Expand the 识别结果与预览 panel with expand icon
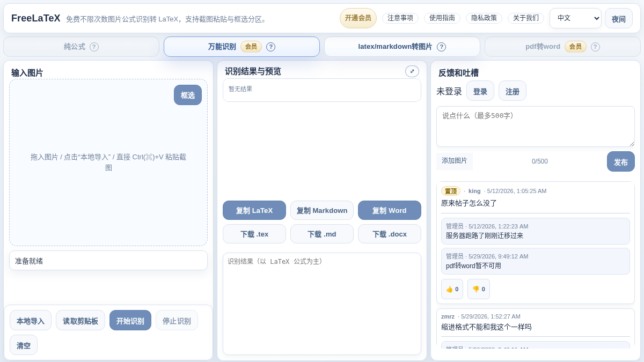Screen dimensions: 644x362 (x=412, y=71)
